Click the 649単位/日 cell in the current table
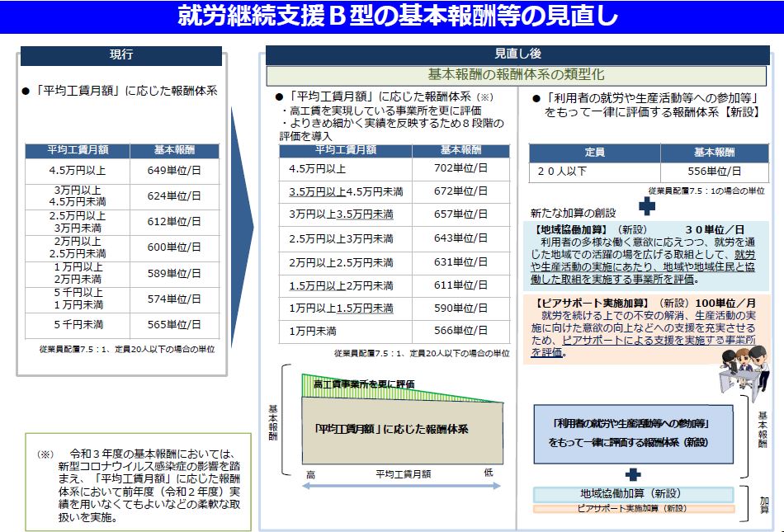Image resolution: width=784 pixels, height=532 pixels. click(x=174, y=171)
